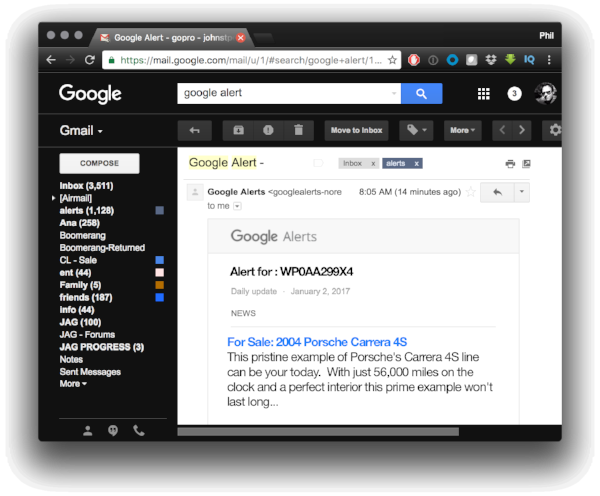Open the Sent Messages label
The width and height of the screenshot is (600, 496).
[90, 372]
